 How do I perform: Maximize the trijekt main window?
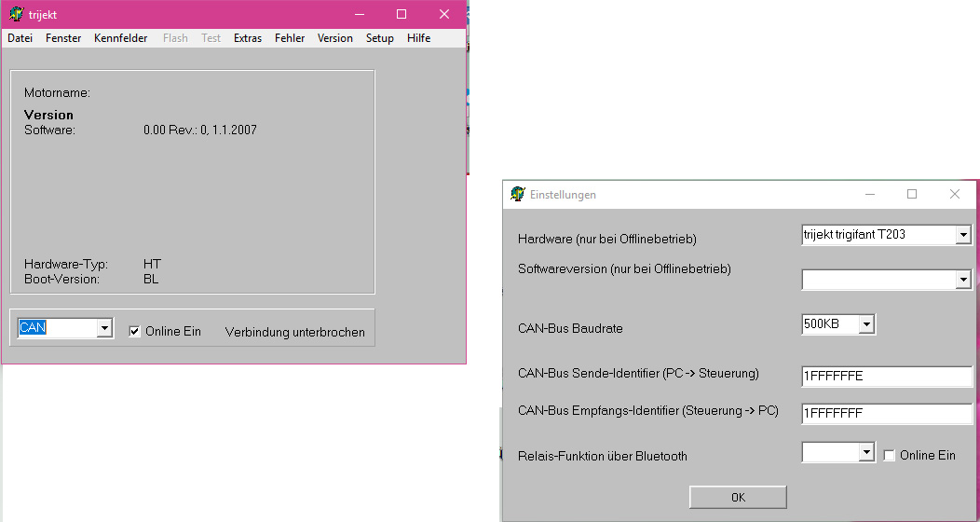click(402, 14)
